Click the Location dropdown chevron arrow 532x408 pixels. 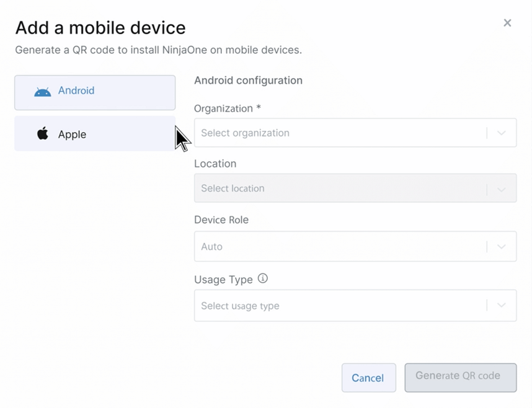pos(502,188)
